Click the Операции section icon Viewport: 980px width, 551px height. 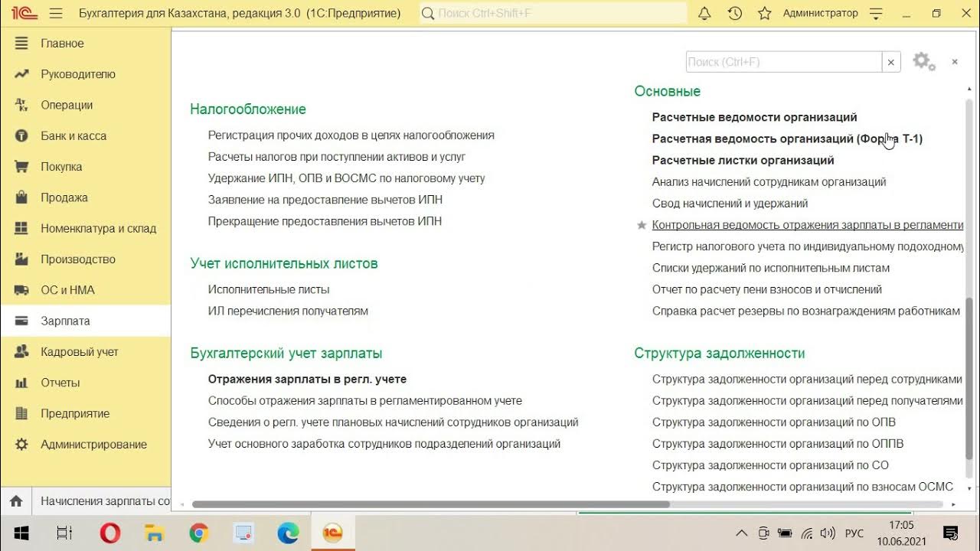[21, 105]
